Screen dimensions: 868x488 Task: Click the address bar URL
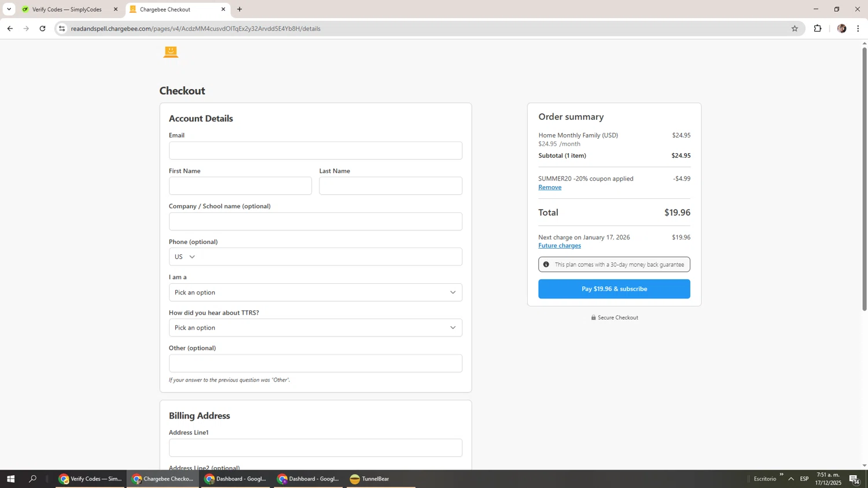point(196,28)
